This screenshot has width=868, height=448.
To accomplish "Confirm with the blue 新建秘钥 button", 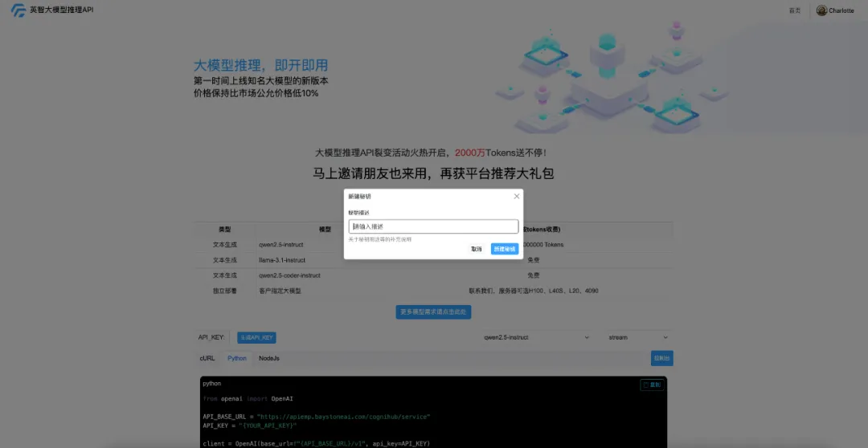I will 504,249.
